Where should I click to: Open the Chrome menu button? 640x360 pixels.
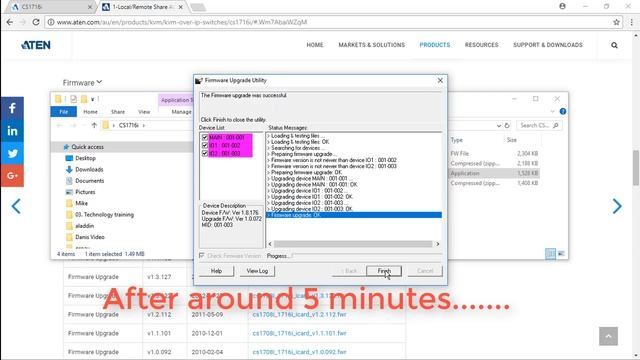pos(632,22)
